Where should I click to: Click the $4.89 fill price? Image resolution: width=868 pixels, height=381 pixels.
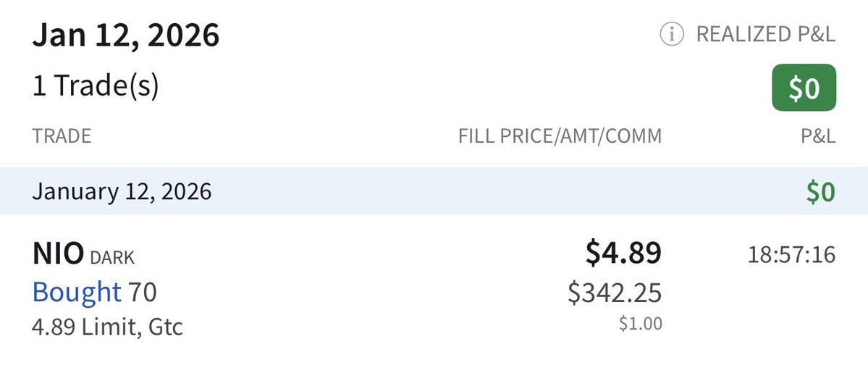[623, 253]
